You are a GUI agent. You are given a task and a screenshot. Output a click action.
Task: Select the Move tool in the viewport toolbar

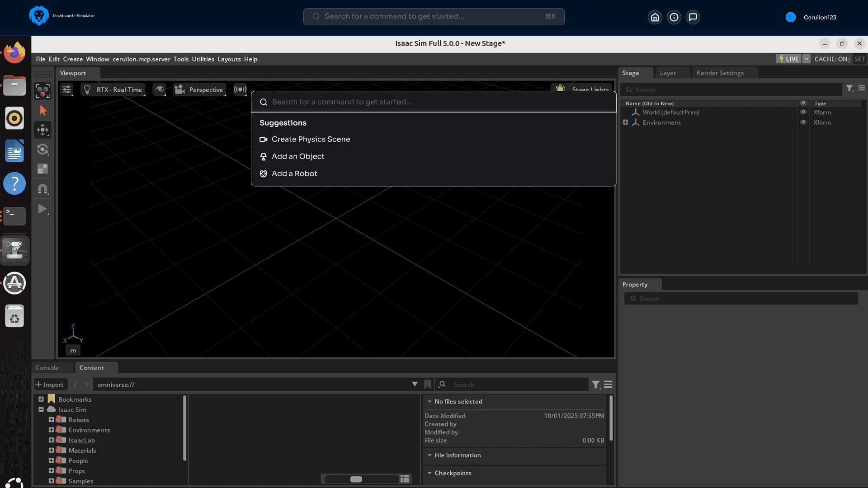click(42, 130)
